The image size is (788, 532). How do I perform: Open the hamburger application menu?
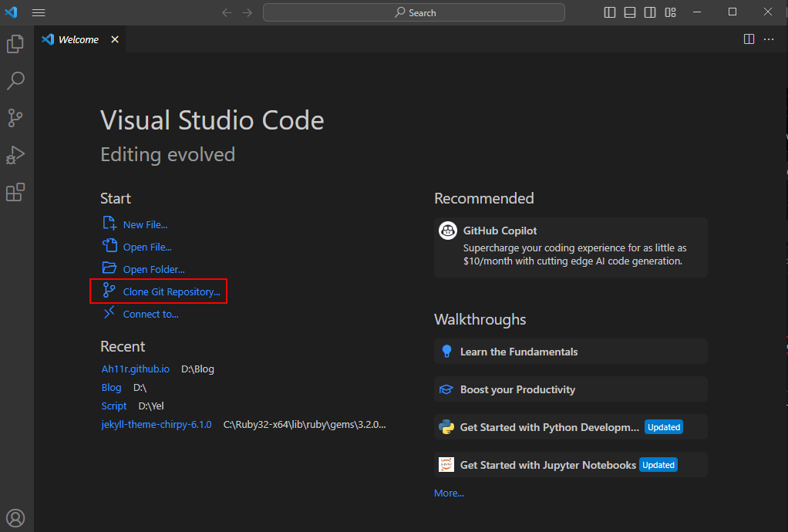[x=39, y=12]
